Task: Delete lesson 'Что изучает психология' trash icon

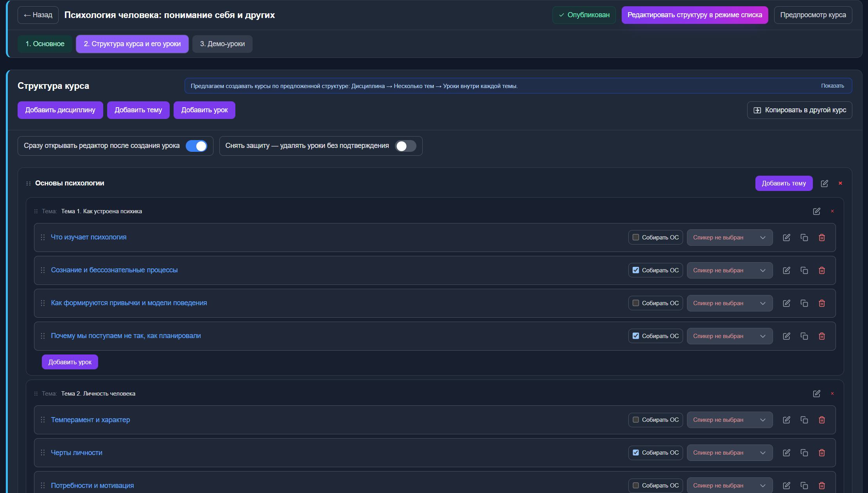Action: pyautogui.click(x=822, y=238)
